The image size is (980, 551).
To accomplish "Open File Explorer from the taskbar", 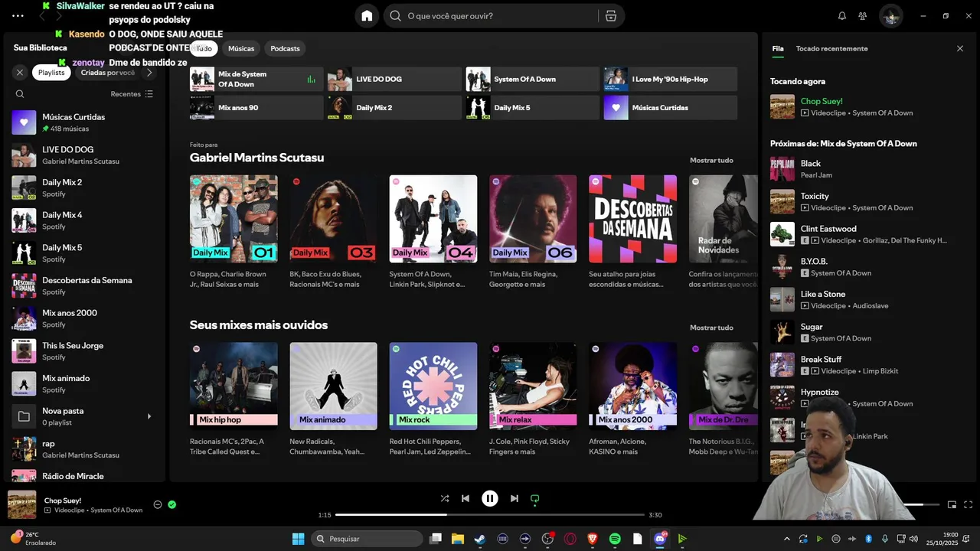I will 458,539.
